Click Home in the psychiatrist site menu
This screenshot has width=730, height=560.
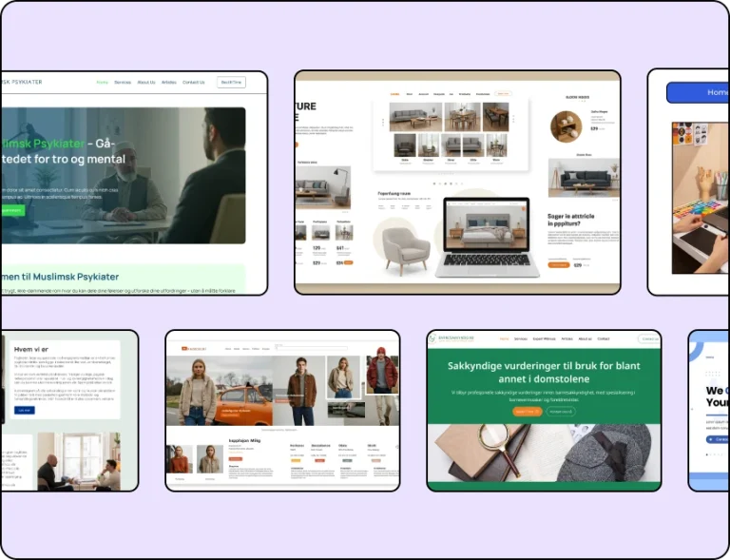(102, 83)
